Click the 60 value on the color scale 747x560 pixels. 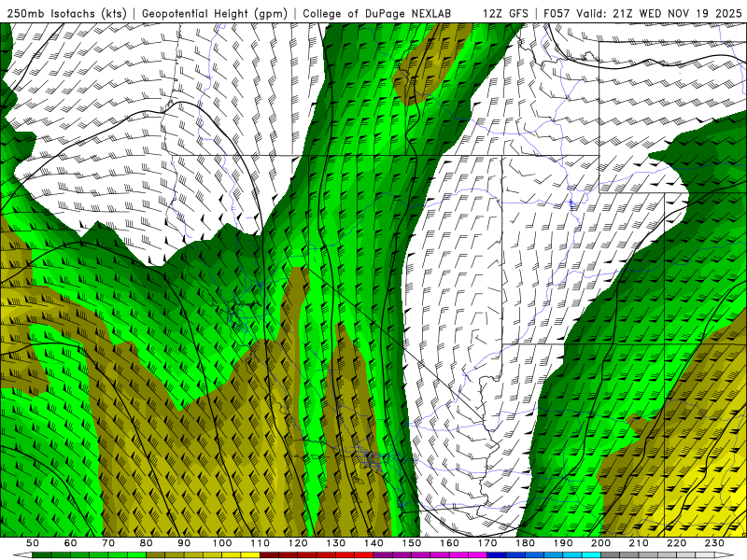point(71,543)
